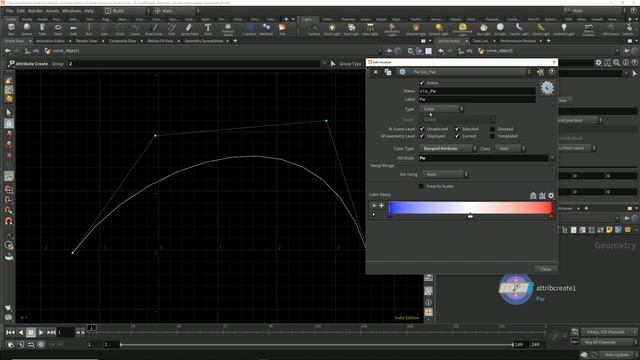Open the Keys, Edit channels dropdown

point(609,332)
